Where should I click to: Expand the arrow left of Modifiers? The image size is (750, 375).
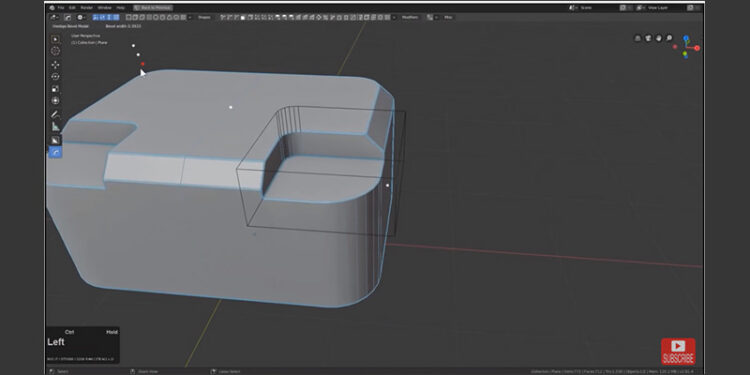394,17
